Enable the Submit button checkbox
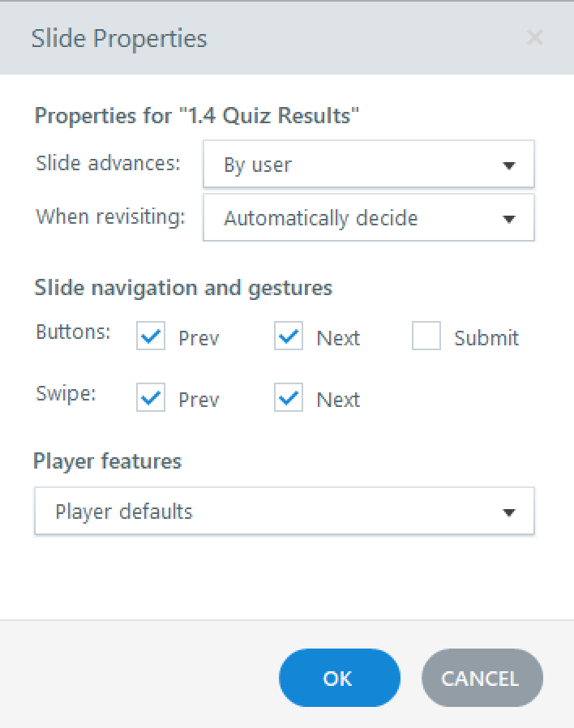The height and width of the screenshot is (728, 574). point(426,336)
